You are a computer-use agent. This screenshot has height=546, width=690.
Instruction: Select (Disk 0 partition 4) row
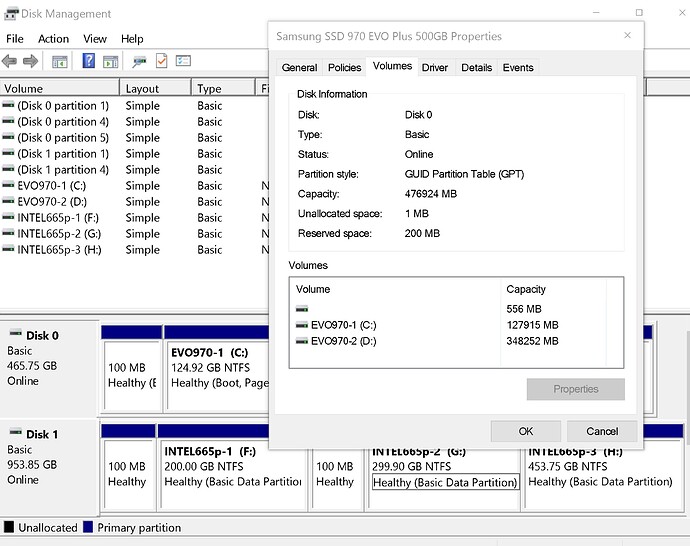[134, 121]
